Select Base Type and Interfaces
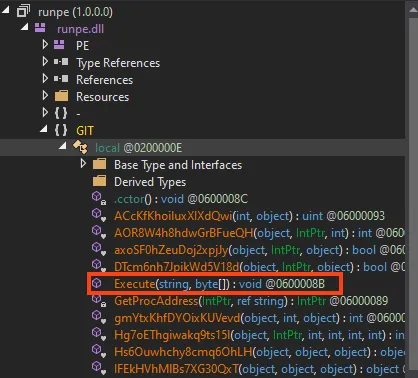The image size is (418, 378). (178, 165)
